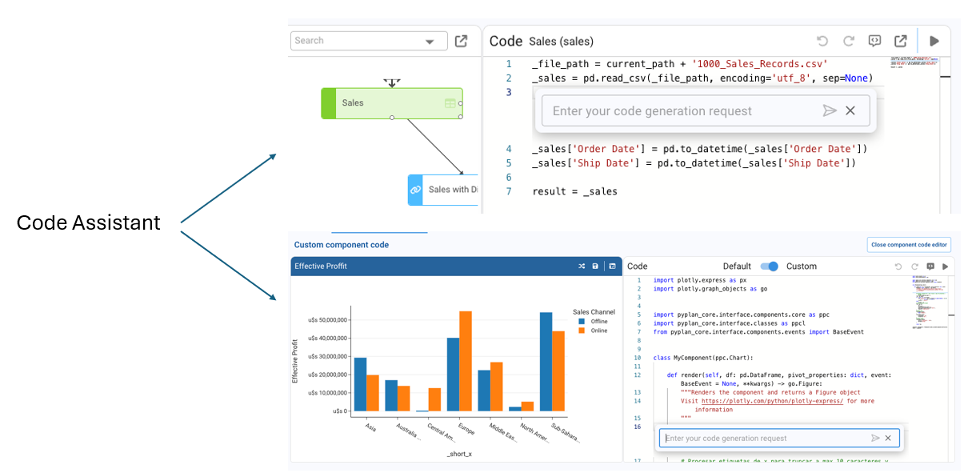Select the Custom component code tab
The width and height of the screenshot is (980, 473).
342,244
